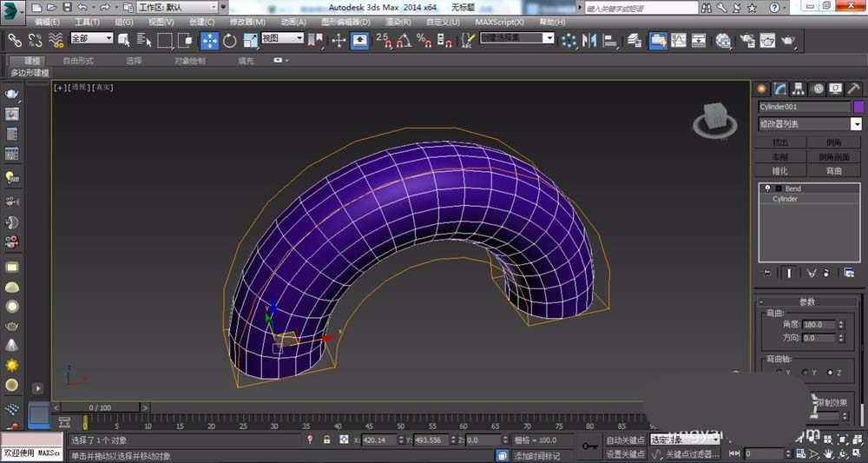
Task: Open the Utilities hammer panel
Action: [853, 89]
